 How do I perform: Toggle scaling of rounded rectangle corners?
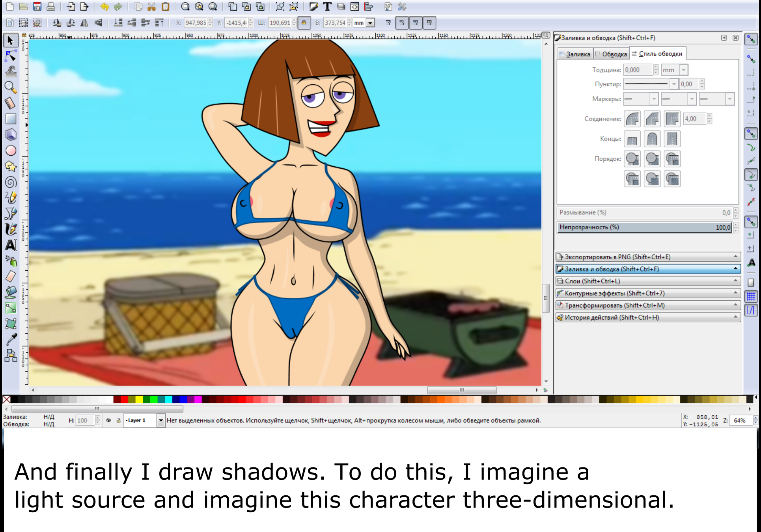click(402, 23)
